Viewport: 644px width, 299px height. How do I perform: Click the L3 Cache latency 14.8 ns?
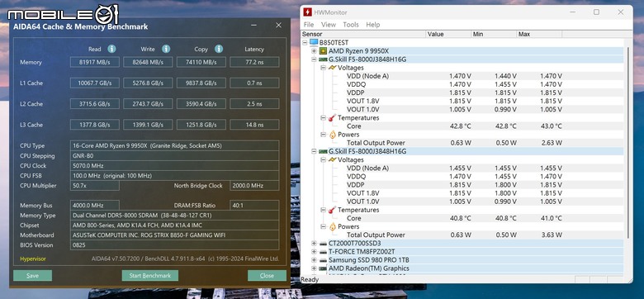(x=254, y=125)
